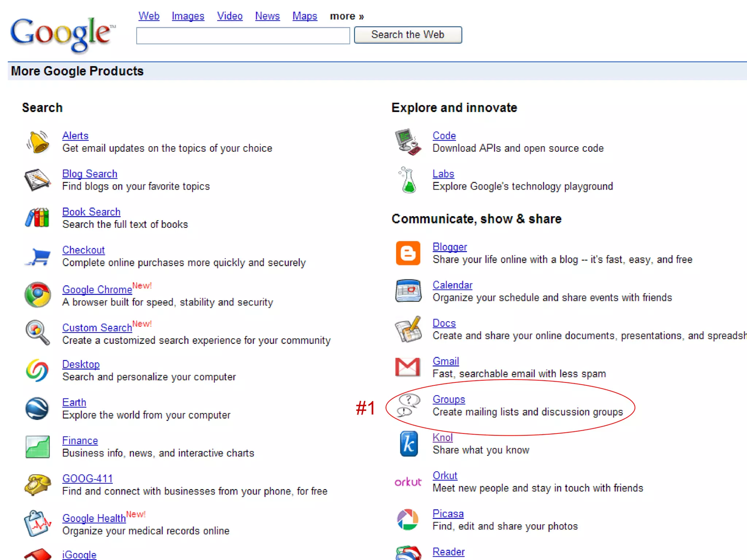747x560 pixels.
Task: Click into the Google search text box
Action: click(243, 35)
